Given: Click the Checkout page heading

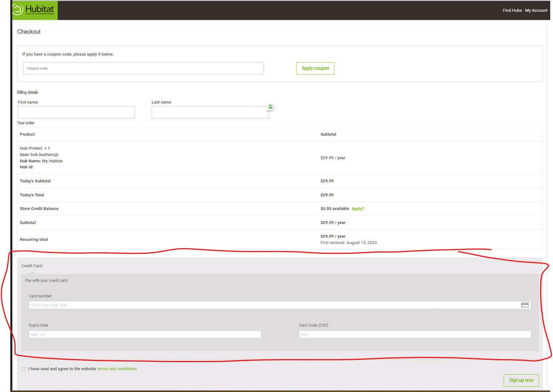Looking at the screenshot, I should pos(29,32).
